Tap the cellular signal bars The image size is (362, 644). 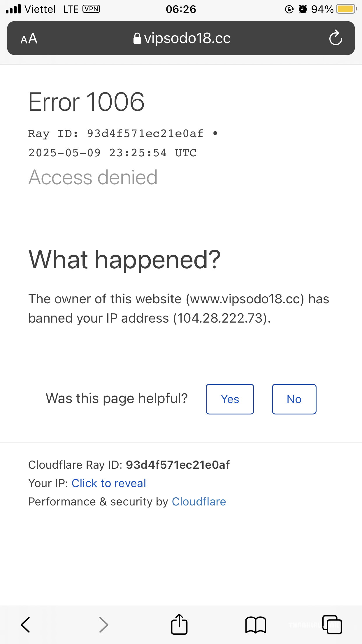13,9
